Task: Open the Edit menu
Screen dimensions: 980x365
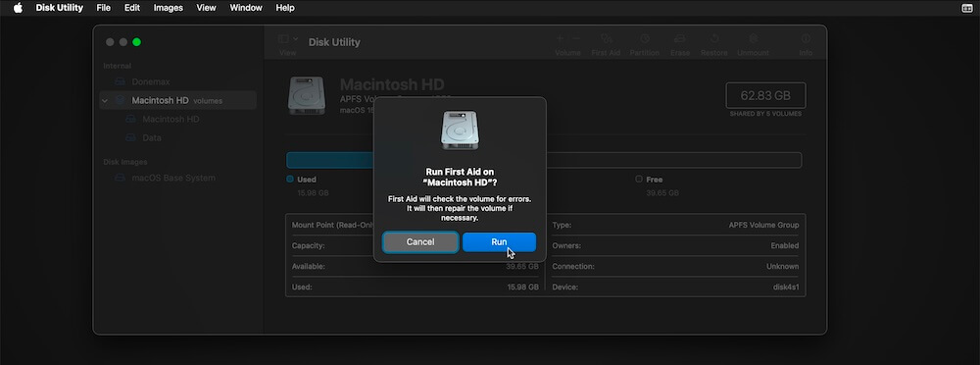Action: [x=132, y=8]
